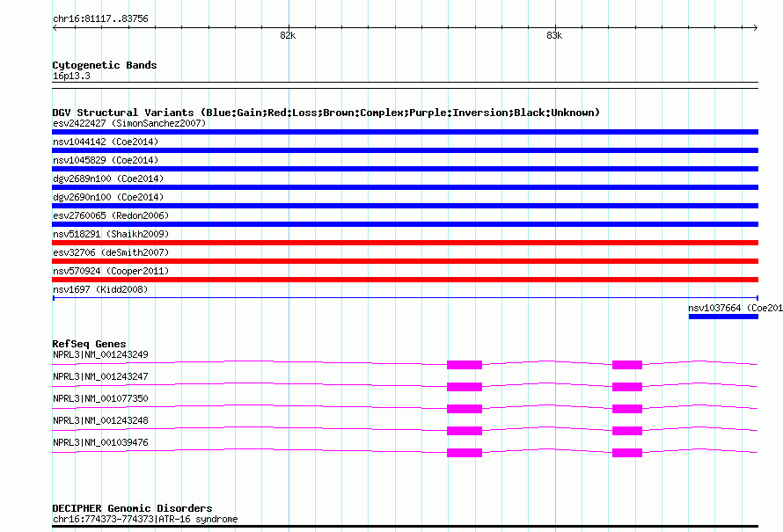Screen dimensions: 783x532
Task: Click the ruler's right arrow end
Action: [756, 27]
